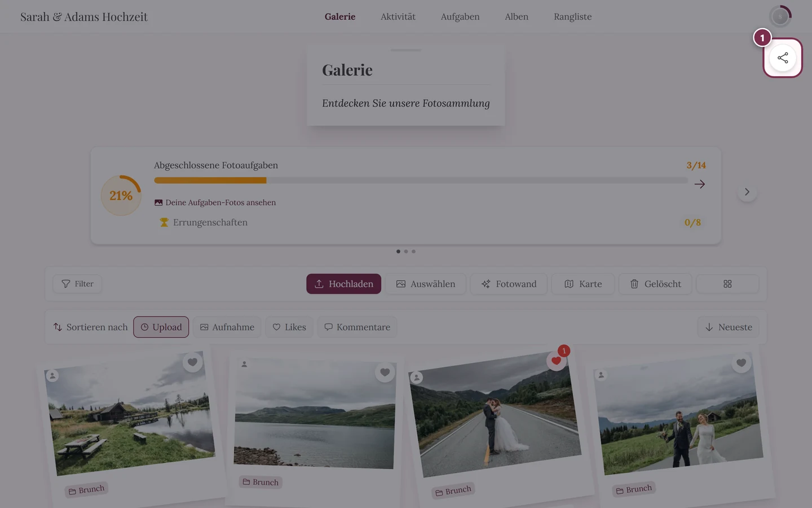
Task: Click the Galerie heading card
Action: pyautogui.click(x=406, y=85)
